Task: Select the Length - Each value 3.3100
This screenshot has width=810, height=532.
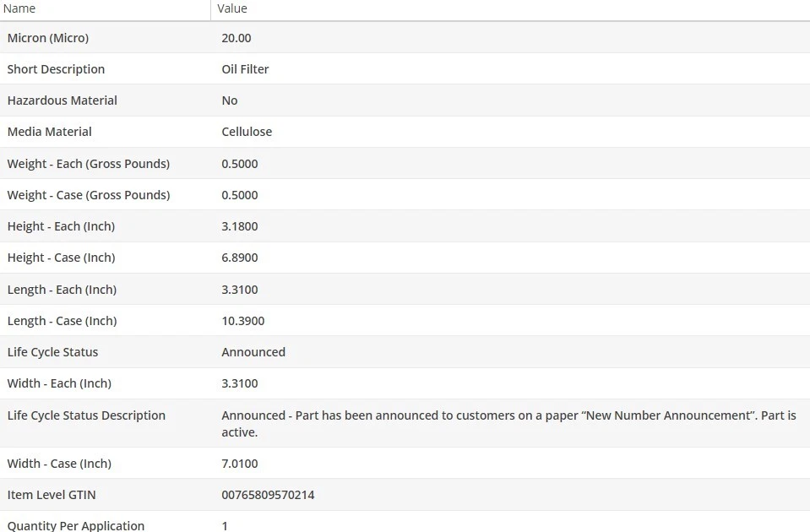Action: tap(240, 290)
